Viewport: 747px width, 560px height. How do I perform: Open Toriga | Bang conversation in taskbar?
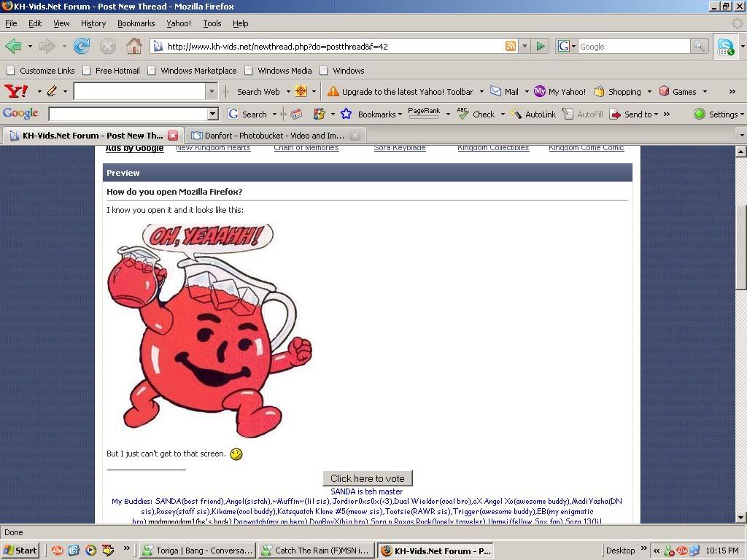point(198,551)
